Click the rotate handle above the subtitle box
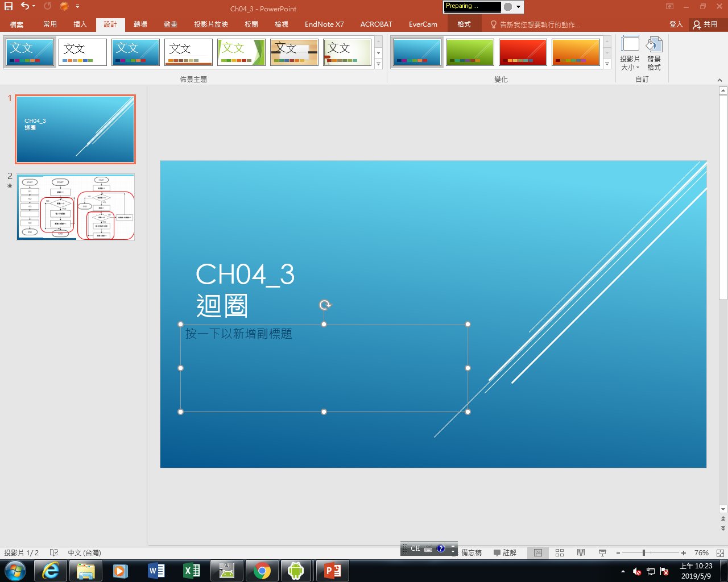 (325, 305)
